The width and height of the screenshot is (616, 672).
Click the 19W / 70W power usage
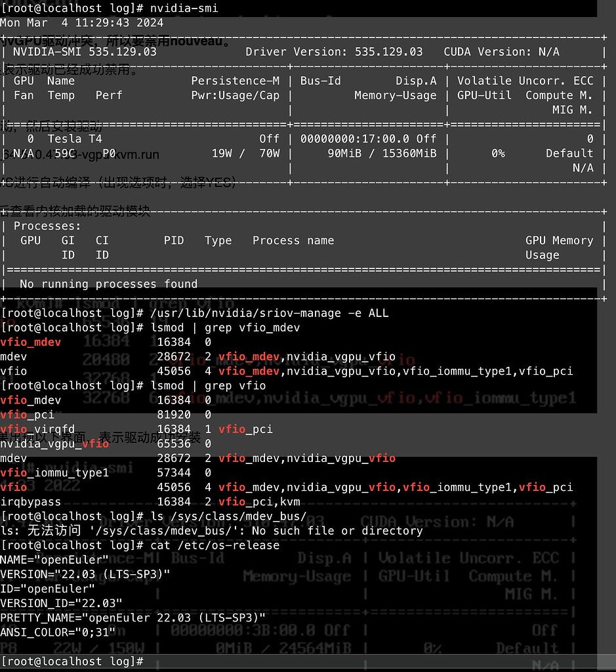click(245, 154)
